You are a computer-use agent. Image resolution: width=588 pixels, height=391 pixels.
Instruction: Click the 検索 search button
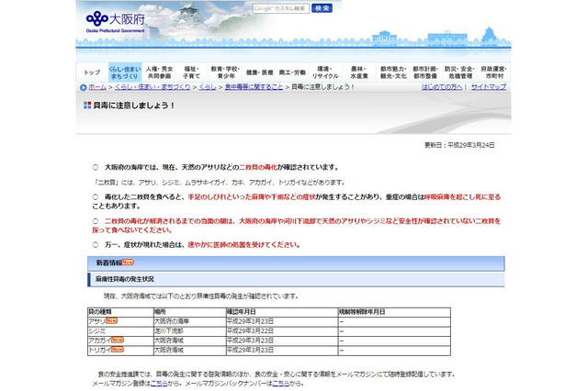click(322, 8)
